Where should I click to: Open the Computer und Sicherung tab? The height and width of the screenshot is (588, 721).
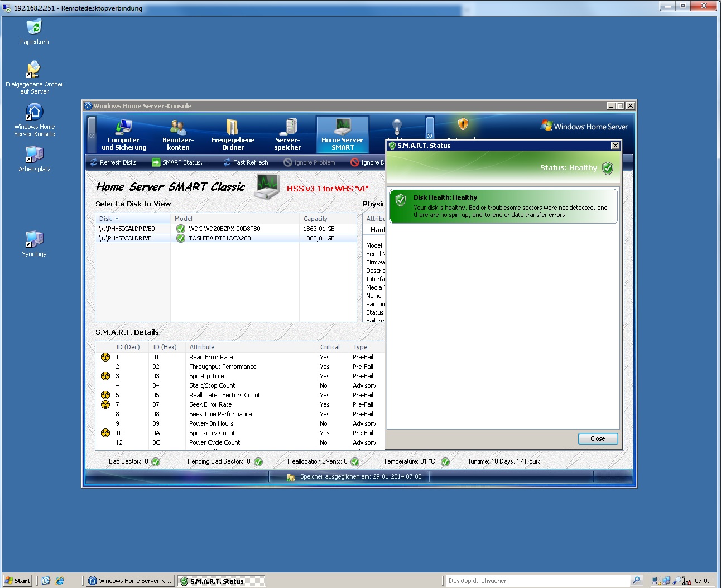point(123,134)
